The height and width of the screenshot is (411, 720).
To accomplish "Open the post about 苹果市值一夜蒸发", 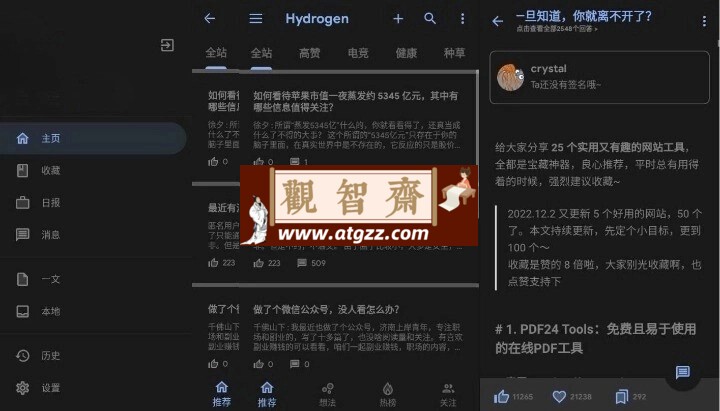I will [355, 101].
